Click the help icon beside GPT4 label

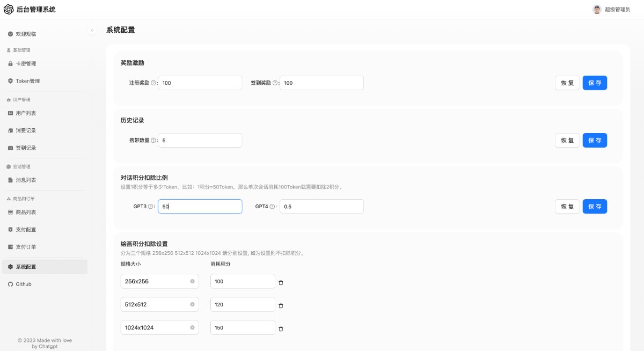[272, 207]
